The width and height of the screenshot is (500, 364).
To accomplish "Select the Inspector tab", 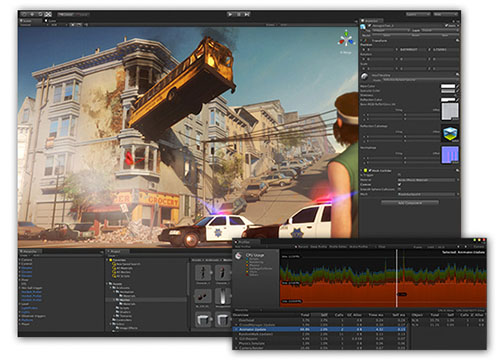I will coord(371,21).
